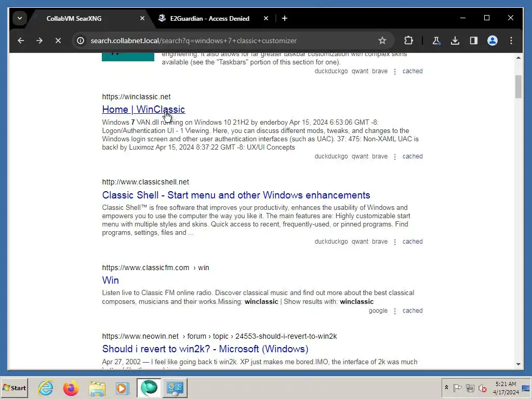Image resolution: width=532 pixels, height=399 pixels.
Task: Expand three-dot options for Classic Shell result
Action: (x=395, y=242)
